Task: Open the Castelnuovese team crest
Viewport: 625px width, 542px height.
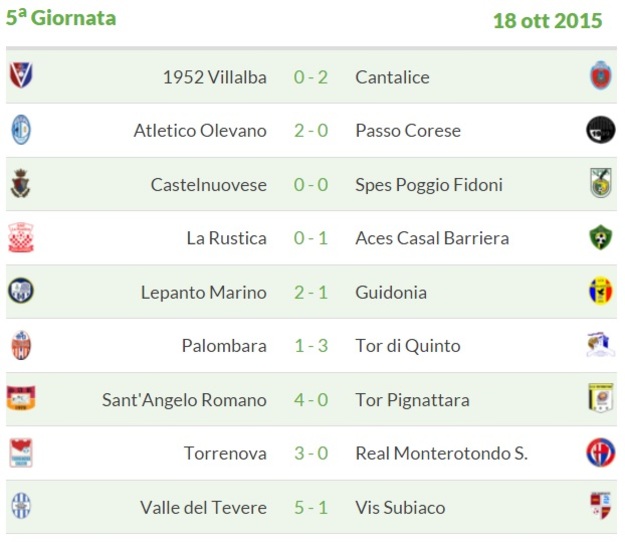Action: point(21,184)
